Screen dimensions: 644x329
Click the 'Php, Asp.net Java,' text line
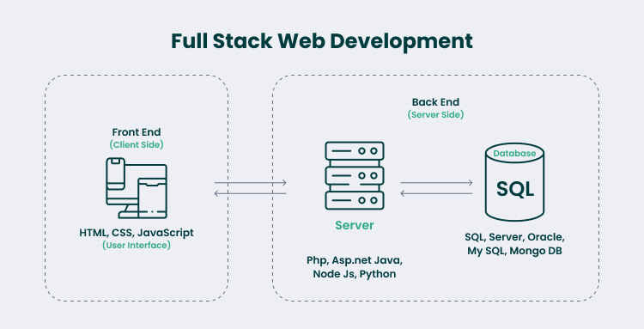tap(355, 260)
